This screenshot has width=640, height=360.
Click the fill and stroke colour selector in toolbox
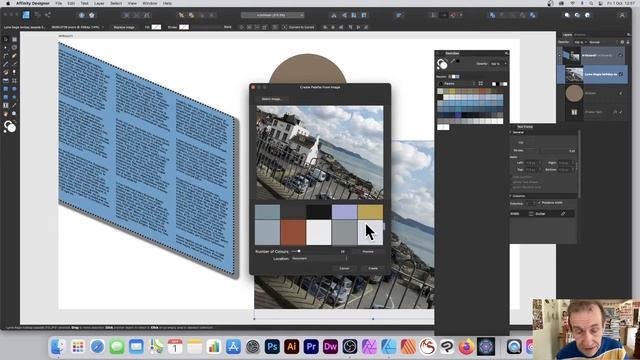[9, 127]
